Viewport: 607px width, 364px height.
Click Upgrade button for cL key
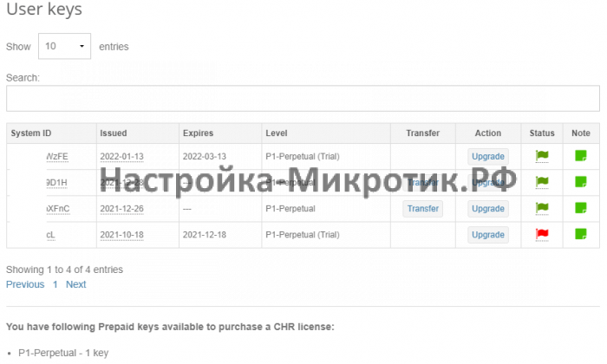point(487,235)
